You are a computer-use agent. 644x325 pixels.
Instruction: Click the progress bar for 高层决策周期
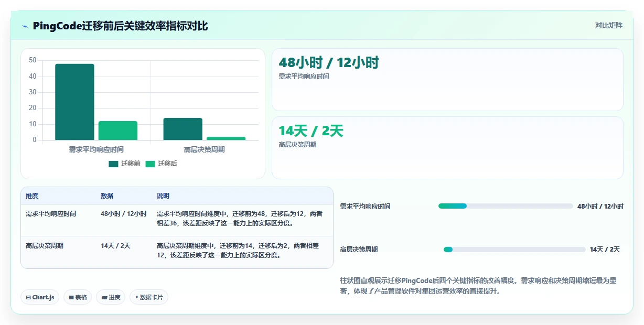coord(514,250)
